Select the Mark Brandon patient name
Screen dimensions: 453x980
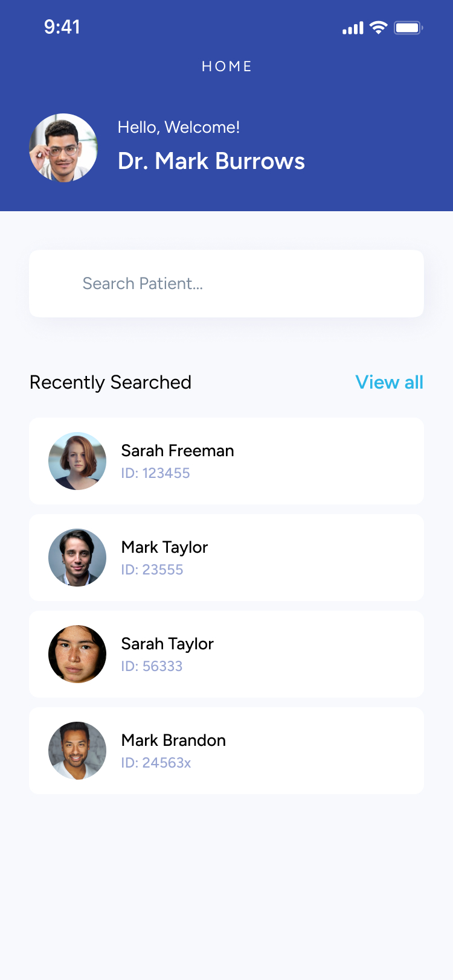coord(173,740)
